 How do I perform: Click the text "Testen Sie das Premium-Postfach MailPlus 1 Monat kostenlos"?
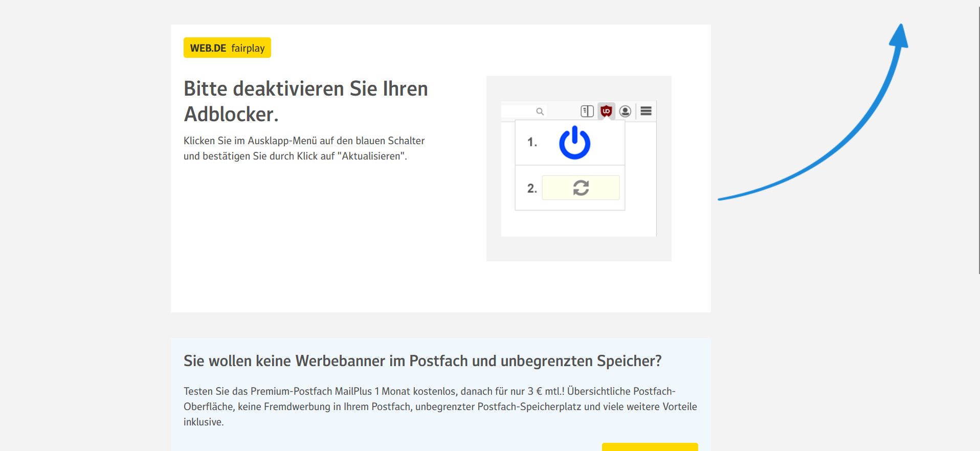point(320,391)
